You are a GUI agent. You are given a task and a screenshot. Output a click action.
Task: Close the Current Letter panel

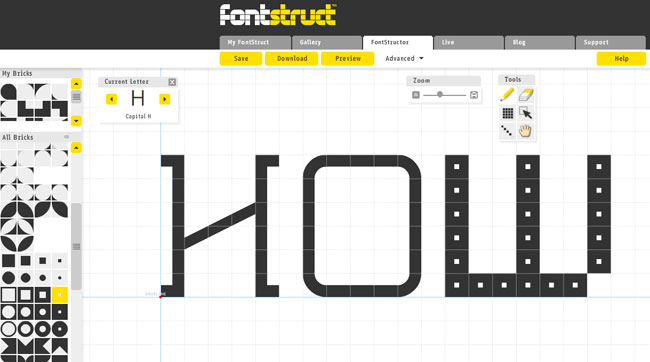(x=172, y=82)
